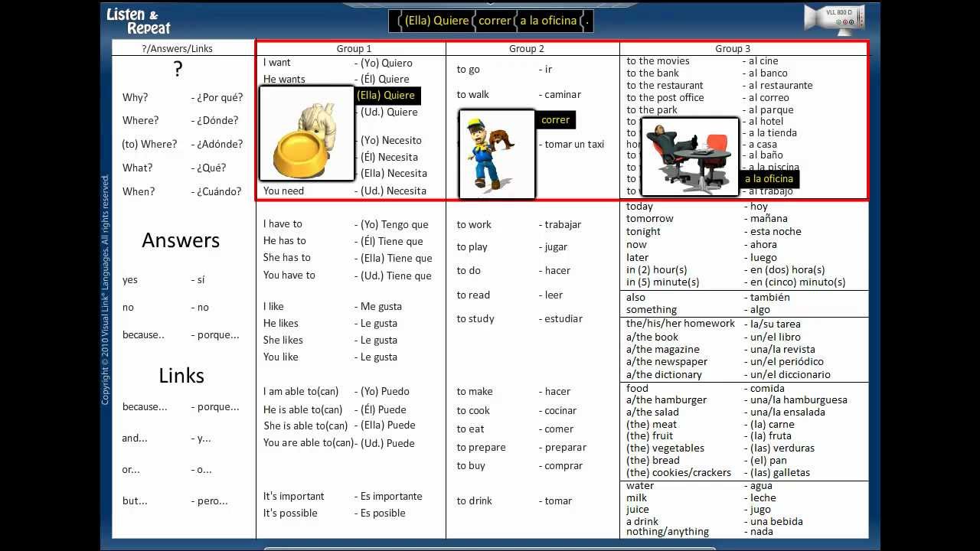Click tomar next to 'to drink'
This screenshot has height=551, width=980.
(558, 501)
